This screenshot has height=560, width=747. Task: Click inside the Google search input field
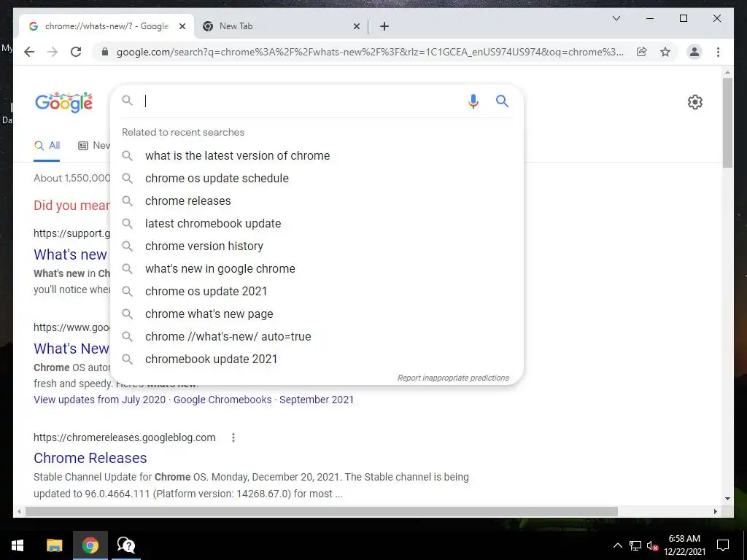coord(303,101)
